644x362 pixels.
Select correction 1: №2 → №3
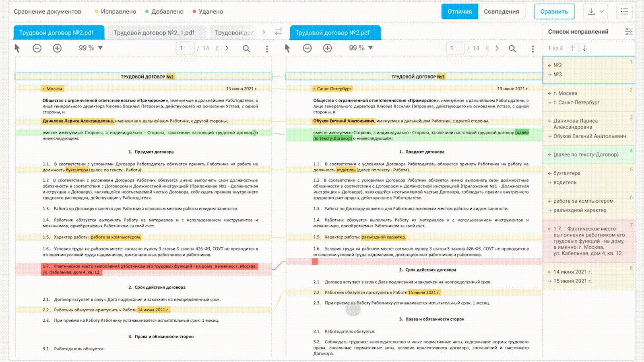coord(589,70)
